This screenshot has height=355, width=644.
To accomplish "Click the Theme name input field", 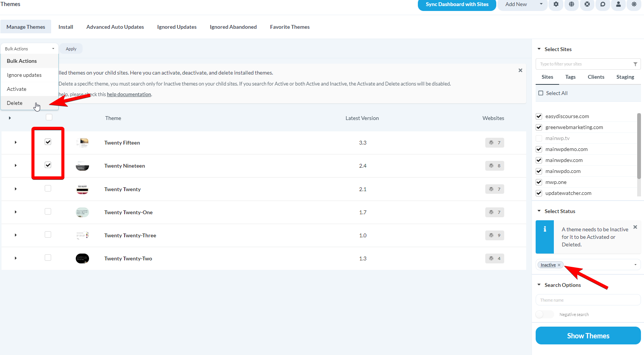I will click(x=588, y=300).
